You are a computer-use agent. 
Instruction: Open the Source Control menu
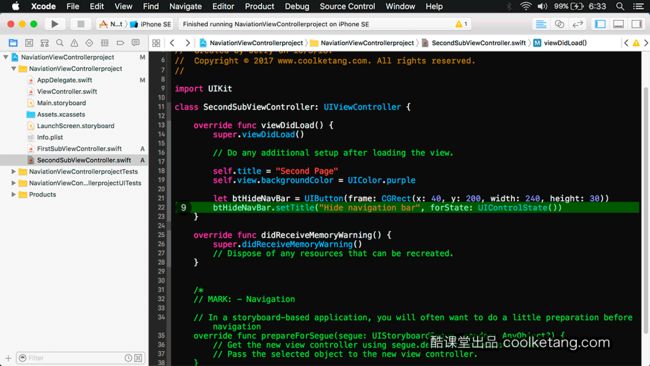[x=347, y=6]
